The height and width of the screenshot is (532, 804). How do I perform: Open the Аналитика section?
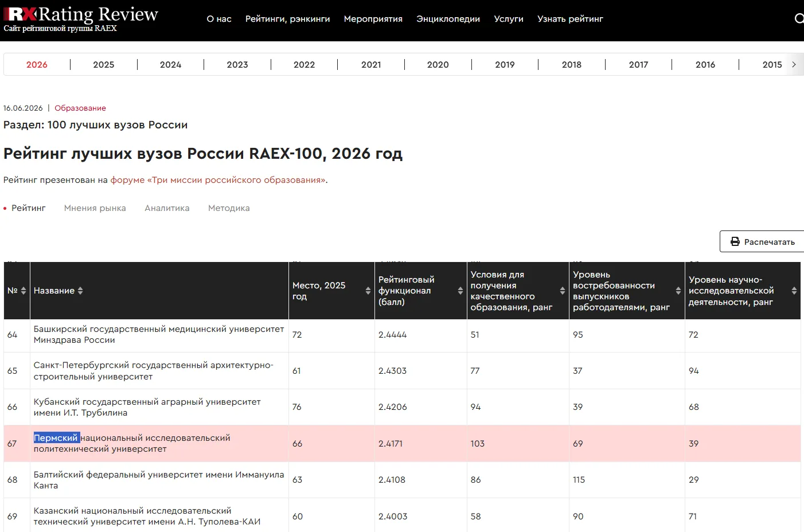pyautogui.click(x=167, y=208)
